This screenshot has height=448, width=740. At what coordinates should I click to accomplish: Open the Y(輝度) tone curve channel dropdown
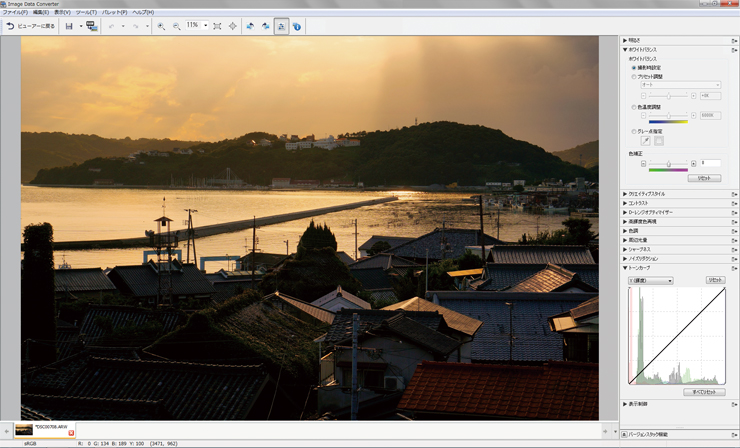click(651, 280)
